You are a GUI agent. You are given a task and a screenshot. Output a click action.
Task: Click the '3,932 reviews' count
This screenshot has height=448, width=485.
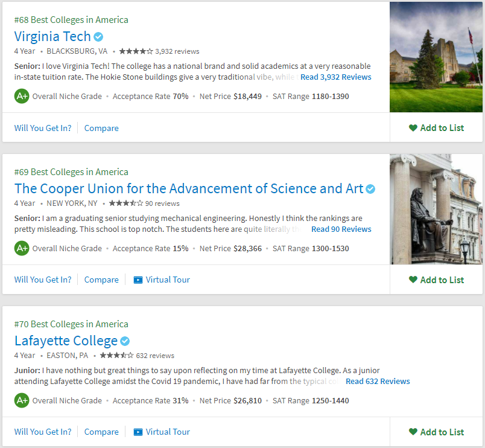click(177, 51)
